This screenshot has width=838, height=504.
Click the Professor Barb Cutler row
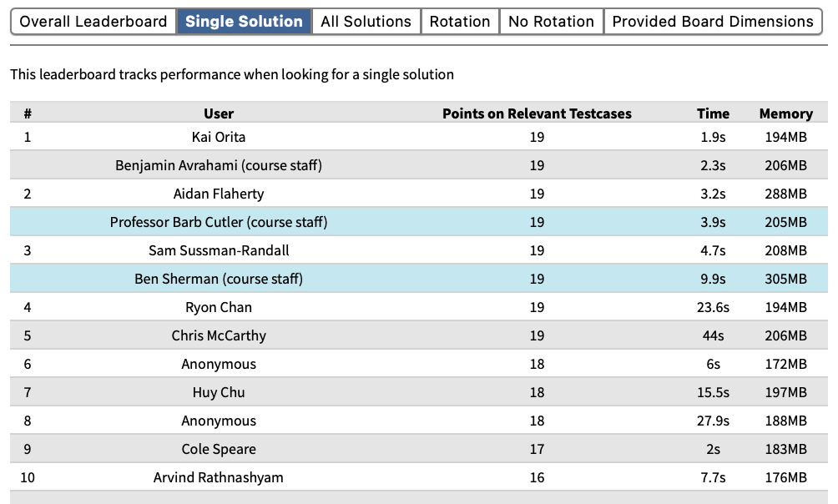click(x=219, y=222)
